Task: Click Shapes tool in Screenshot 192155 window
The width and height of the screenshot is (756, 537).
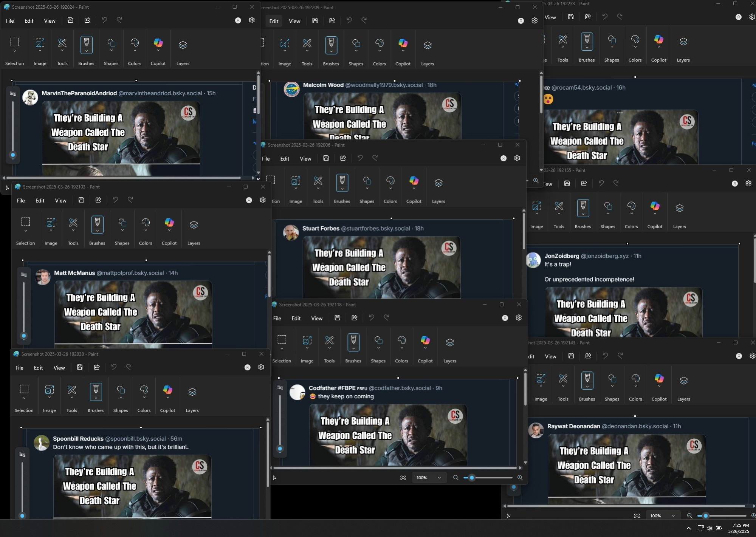Action: [x=608, y=206]
